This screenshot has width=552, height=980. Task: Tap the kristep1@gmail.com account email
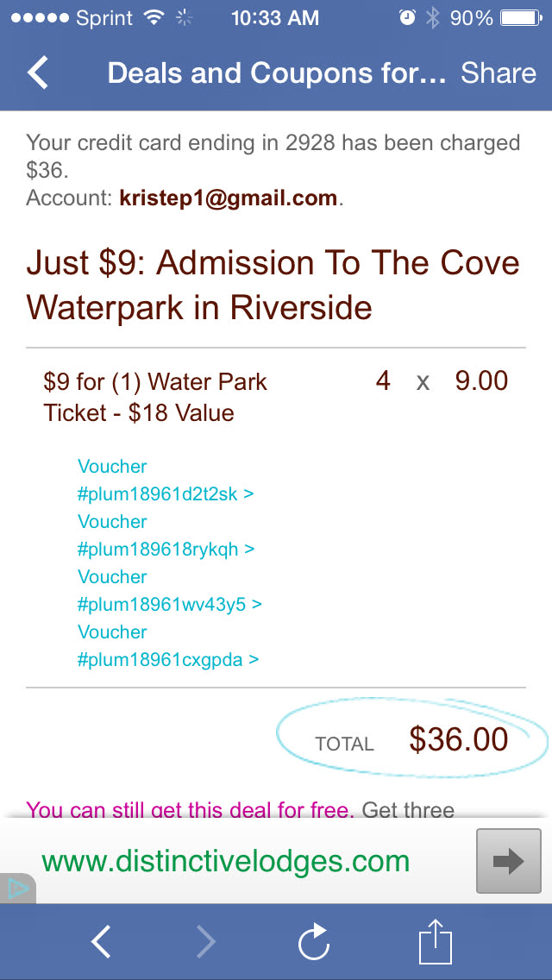[229, 198]
